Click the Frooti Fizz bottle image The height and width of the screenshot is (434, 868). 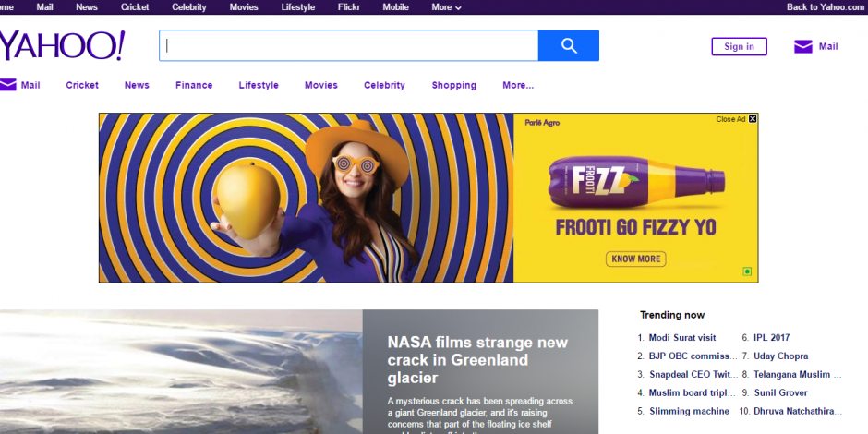(x=636, y=183)
